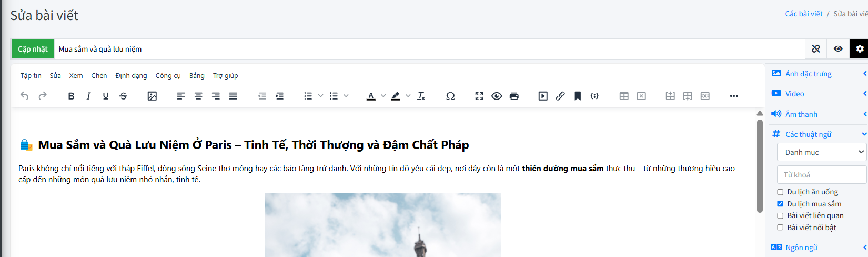This screenshot has width=868, height=257.
Task: Center align the text
Action: [x=198, y=96]
